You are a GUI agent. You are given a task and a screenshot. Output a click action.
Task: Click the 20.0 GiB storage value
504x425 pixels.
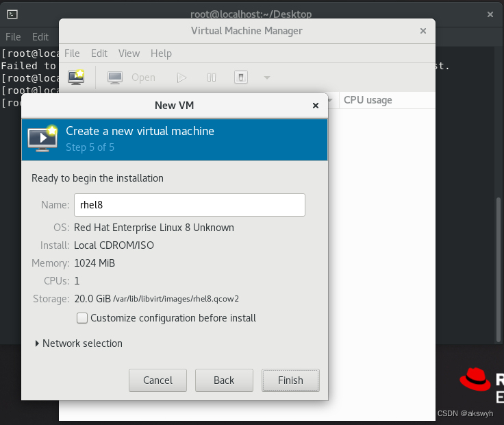92,299
